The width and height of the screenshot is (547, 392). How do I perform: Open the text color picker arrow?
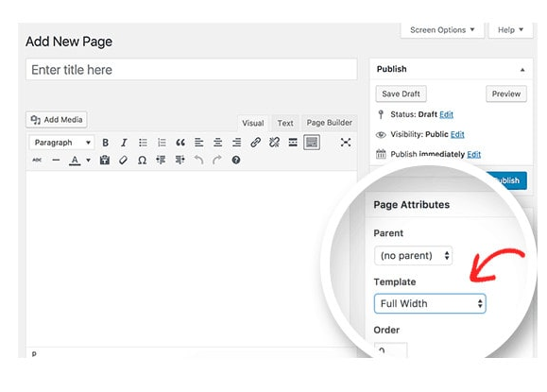pyautogui.click(x=88, y=161)
